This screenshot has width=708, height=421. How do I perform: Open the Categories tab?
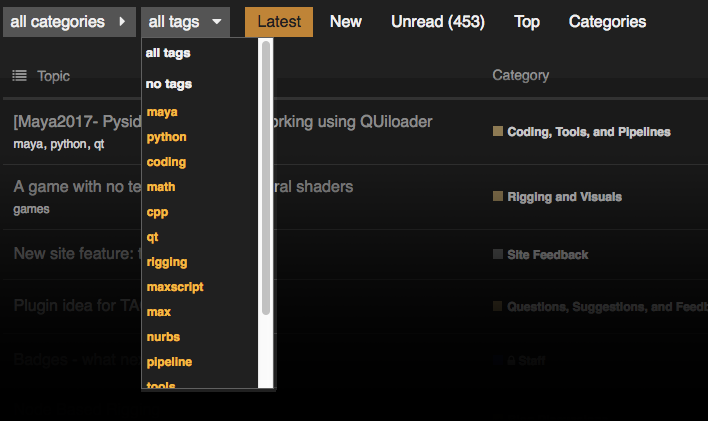click(x=607, y=21)
